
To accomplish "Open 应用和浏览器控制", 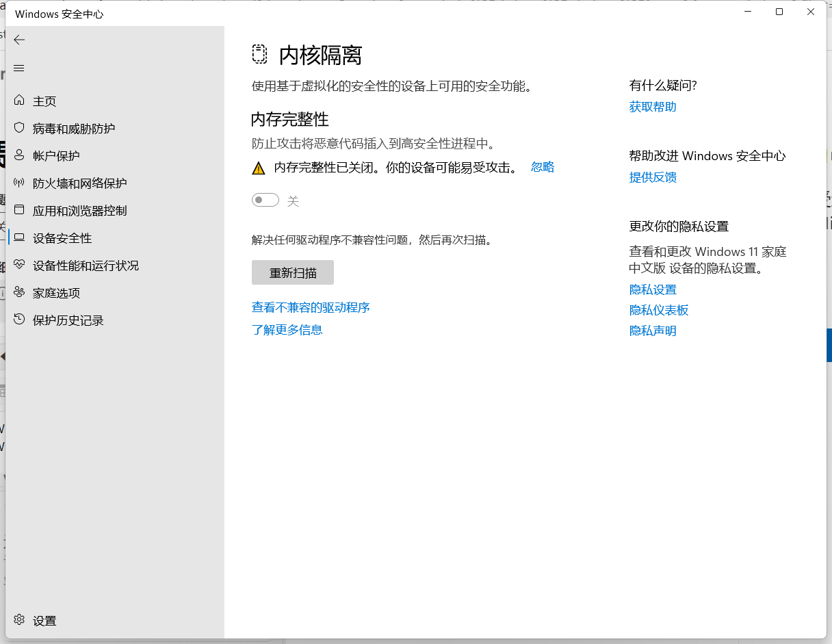I will pyautogui.click(x=80, y=211).
